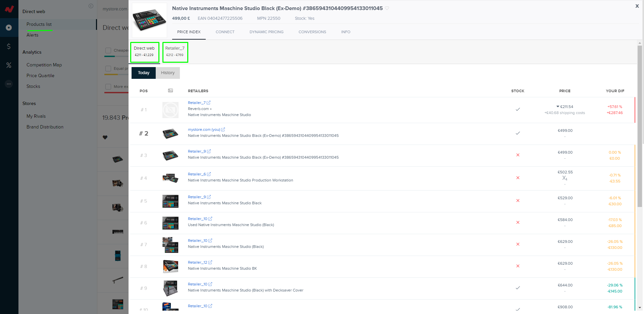
Task: Open external link icon next to mystore.com (you)
Action: (x=223, y=129)
